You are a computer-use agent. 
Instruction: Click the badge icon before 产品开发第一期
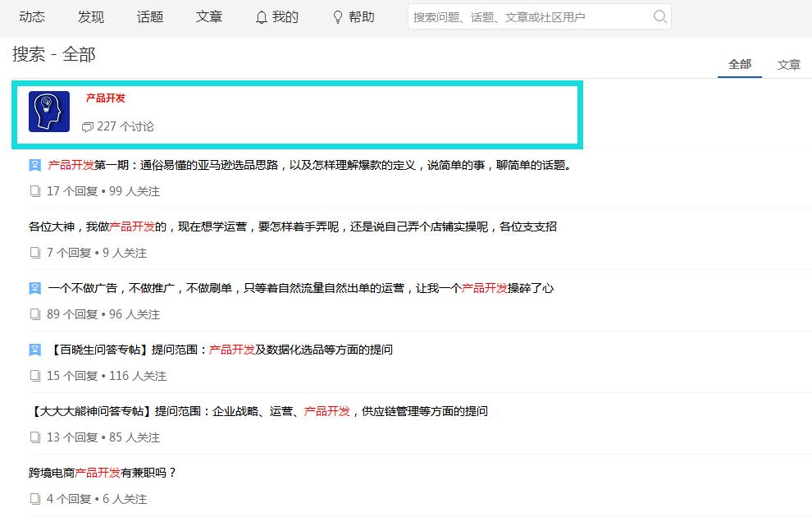point(34,165)
